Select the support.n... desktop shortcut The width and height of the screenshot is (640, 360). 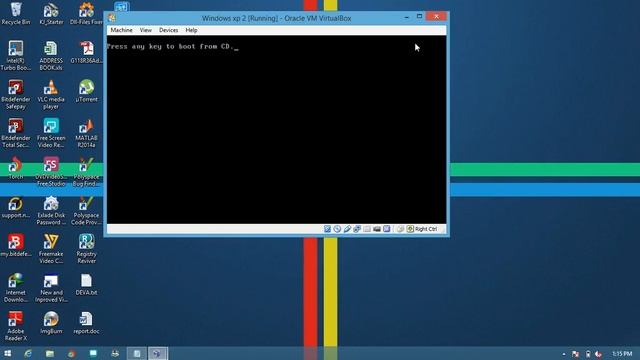pyautogui.click(x=16, y=207)
